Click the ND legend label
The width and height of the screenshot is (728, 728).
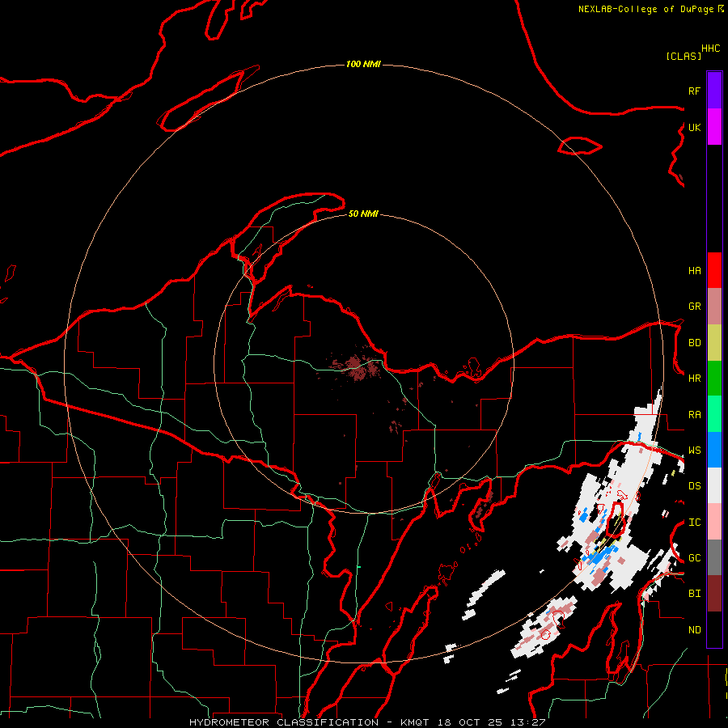(x=694, y=630)
